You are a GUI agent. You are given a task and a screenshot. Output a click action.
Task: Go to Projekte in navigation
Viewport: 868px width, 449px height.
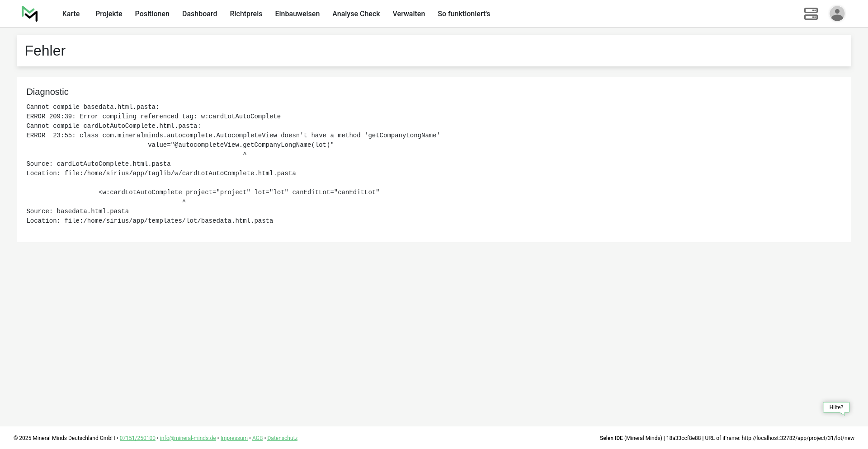(x=108, y=14)
